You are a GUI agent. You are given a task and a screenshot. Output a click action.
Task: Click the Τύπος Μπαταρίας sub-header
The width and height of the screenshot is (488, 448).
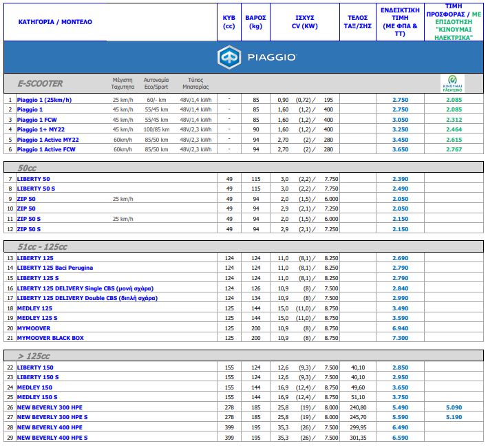click(x=195, y=83)
